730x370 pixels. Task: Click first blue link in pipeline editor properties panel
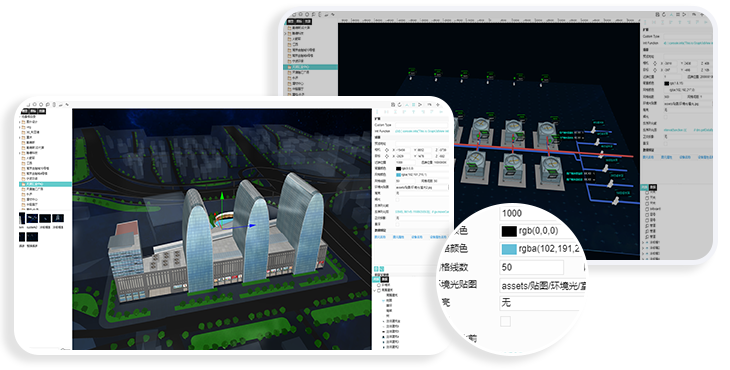point(648,157)
